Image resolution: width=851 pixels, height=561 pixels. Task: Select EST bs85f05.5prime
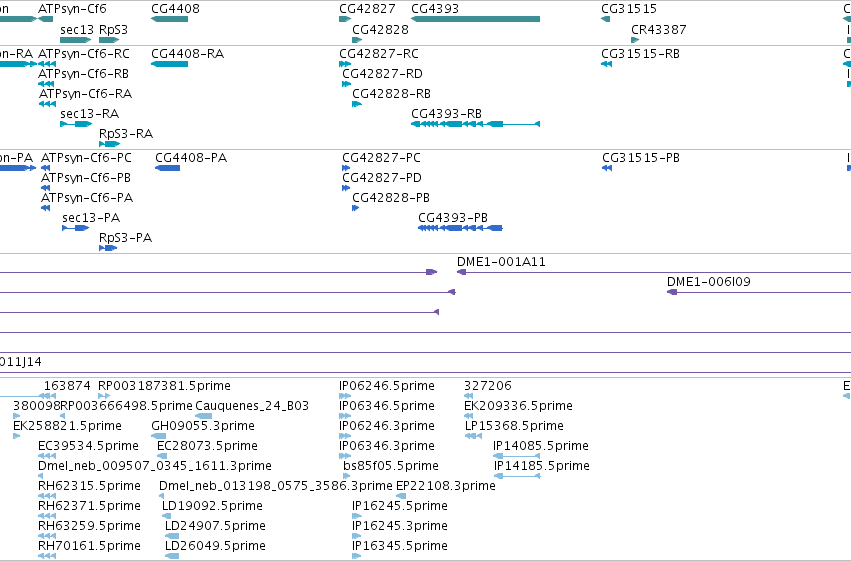pos(391,467)
